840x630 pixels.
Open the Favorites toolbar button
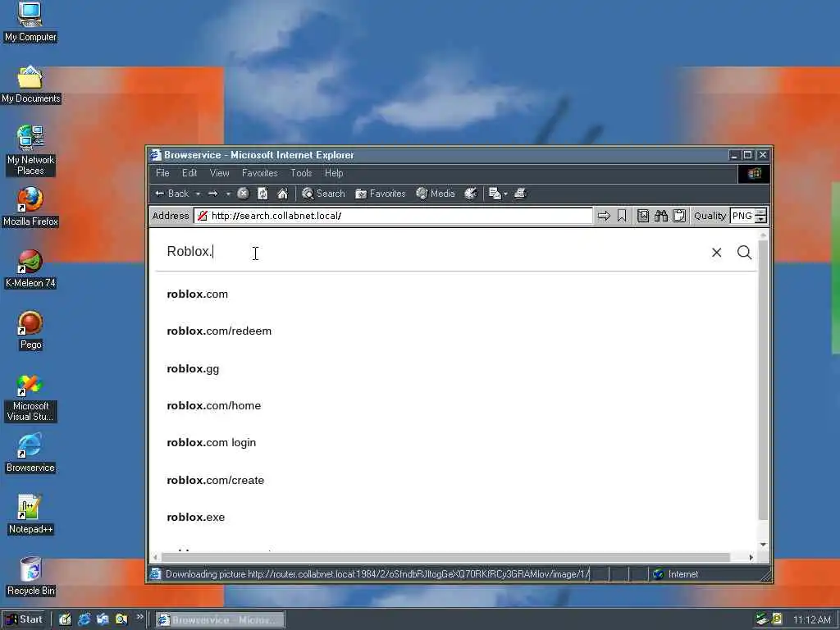(x=381, y=194)
